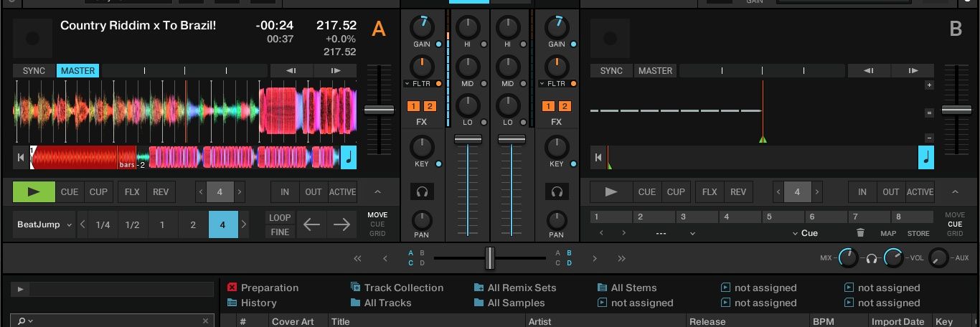Increase loop size on Deck B

pyautogui.click(x=817, y=192)
